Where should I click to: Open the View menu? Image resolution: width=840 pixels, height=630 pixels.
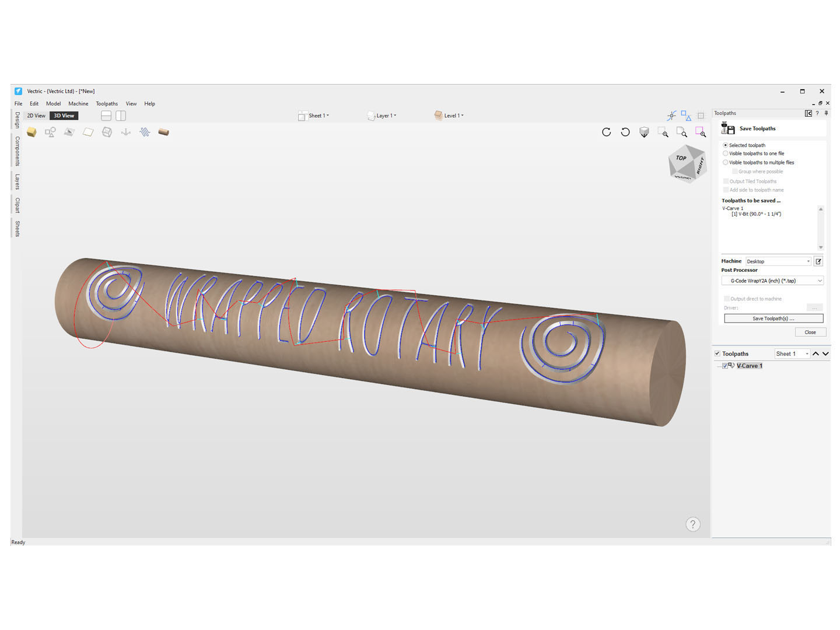pos(131,104)
